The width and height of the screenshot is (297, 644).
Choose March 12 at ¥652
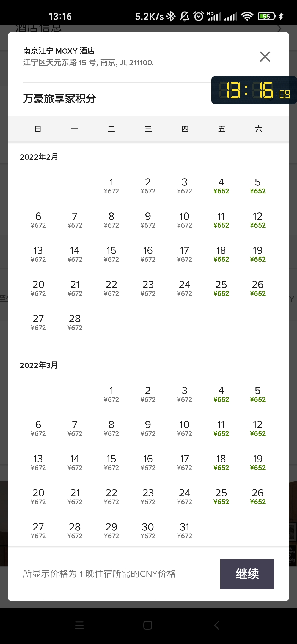[258, 428]
